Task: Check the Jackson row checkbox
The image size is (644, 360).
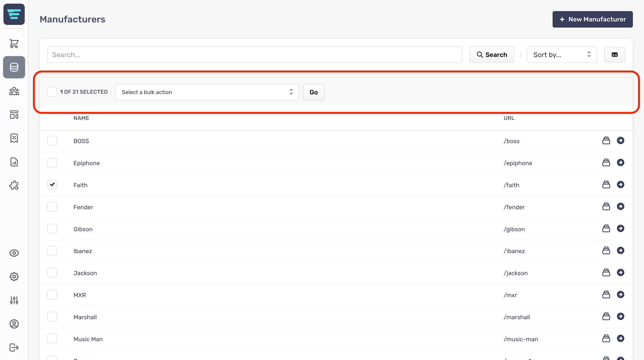Action: click(52, 273)
